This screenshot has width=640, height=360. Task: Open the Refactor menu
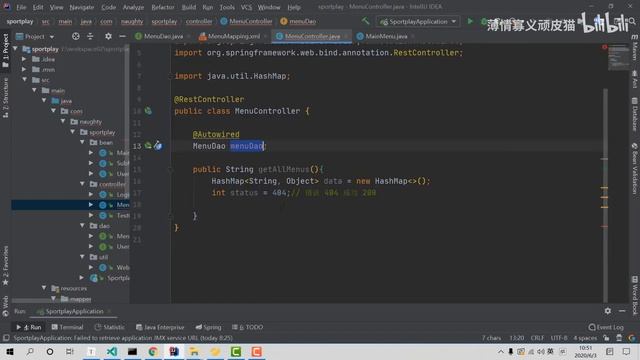[162, 7]
